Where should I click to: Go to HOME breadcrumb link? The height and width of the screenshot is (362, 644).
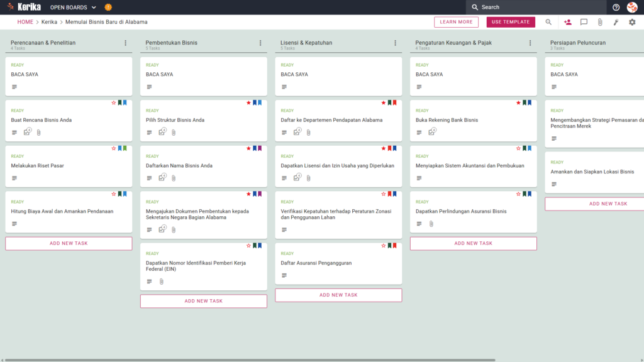coord(25,22)
